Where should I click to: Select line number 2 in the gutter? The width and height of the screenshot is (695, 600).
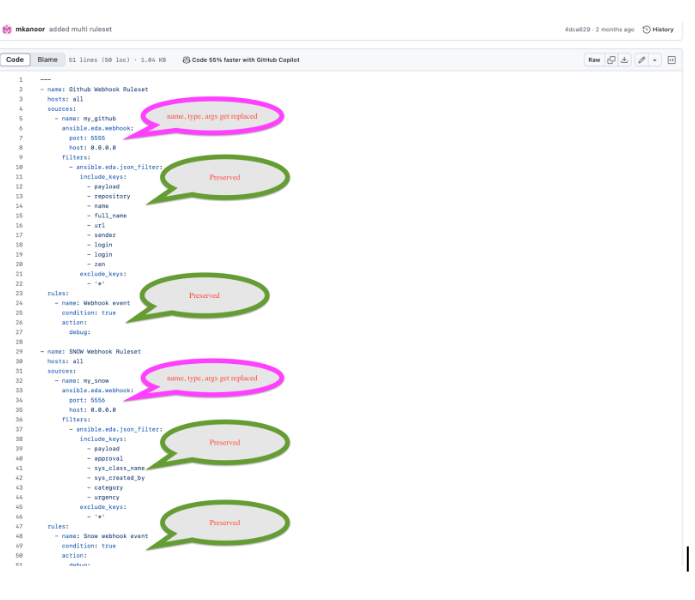tap(20, 89)
